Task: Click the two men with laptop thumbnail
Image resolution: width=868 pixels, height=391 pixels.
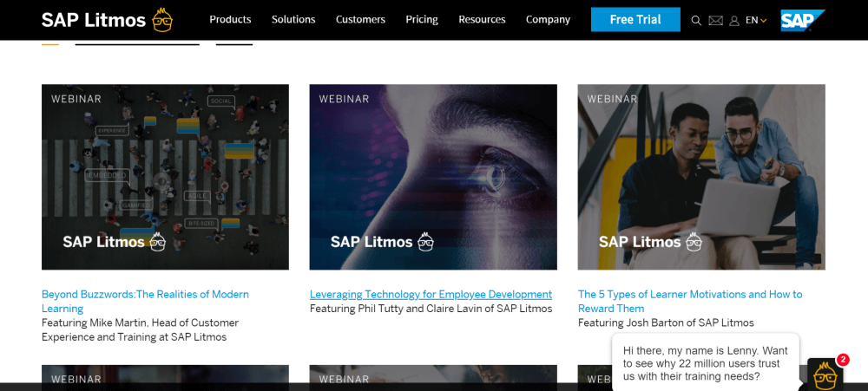Action: coord(701,176)
